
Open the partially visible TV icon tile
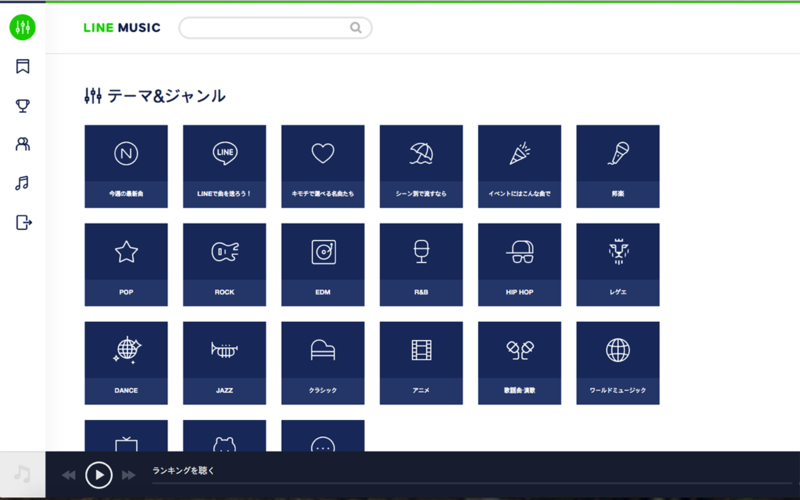(126, 436)
